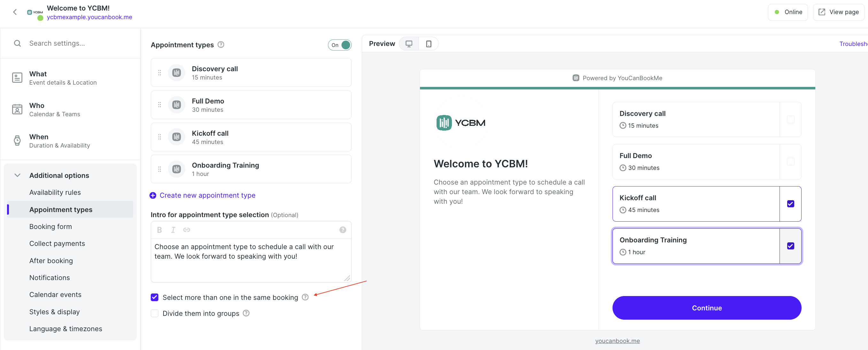Check Full Demo in preview

point(790,162)
